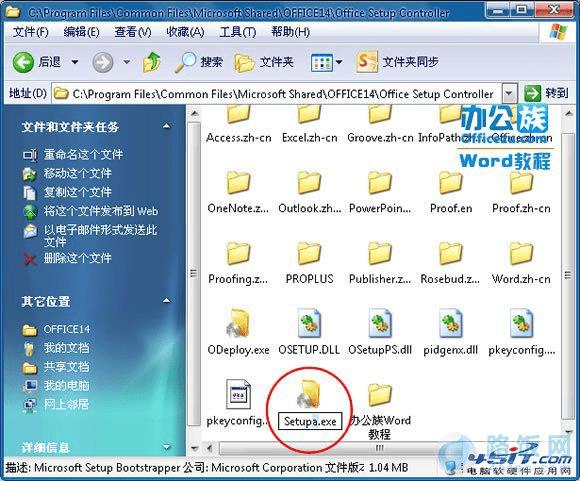This screenshot has height=481, width=580.
Task: Go up one folder level icon
Action: click(152, 62)
